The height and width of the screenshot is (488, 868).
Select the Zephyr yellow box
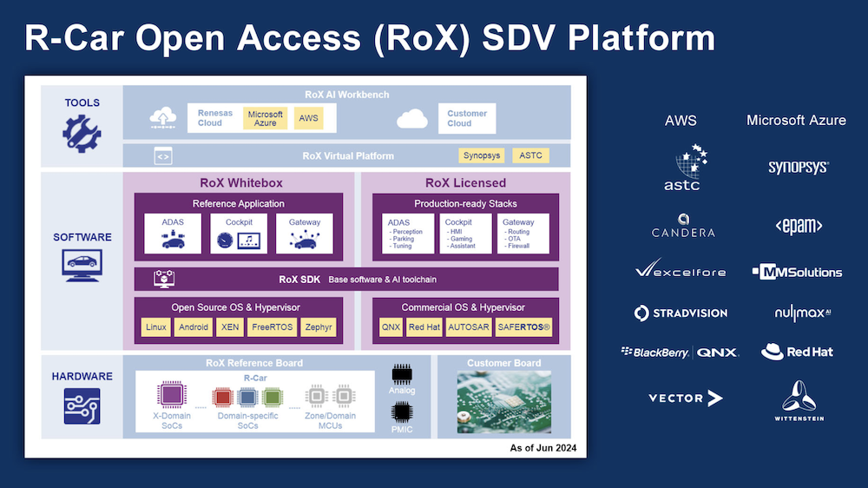319,327
